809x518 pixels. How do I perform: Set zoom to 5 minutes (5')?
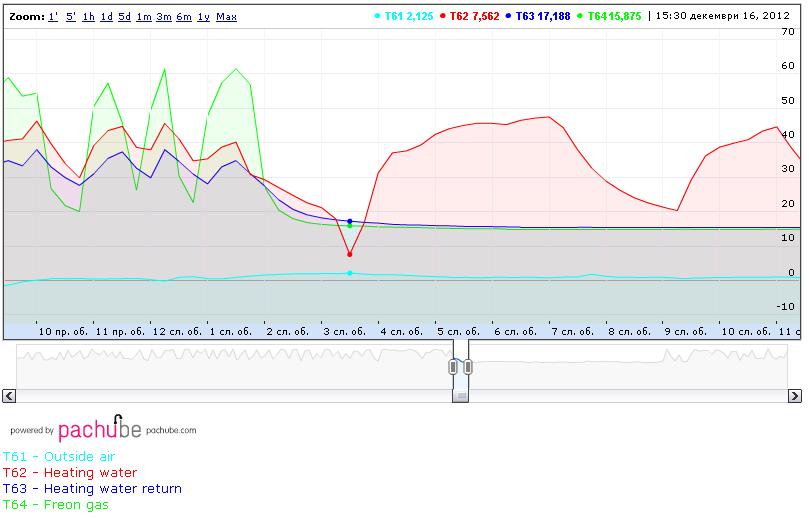coord(71,17)
